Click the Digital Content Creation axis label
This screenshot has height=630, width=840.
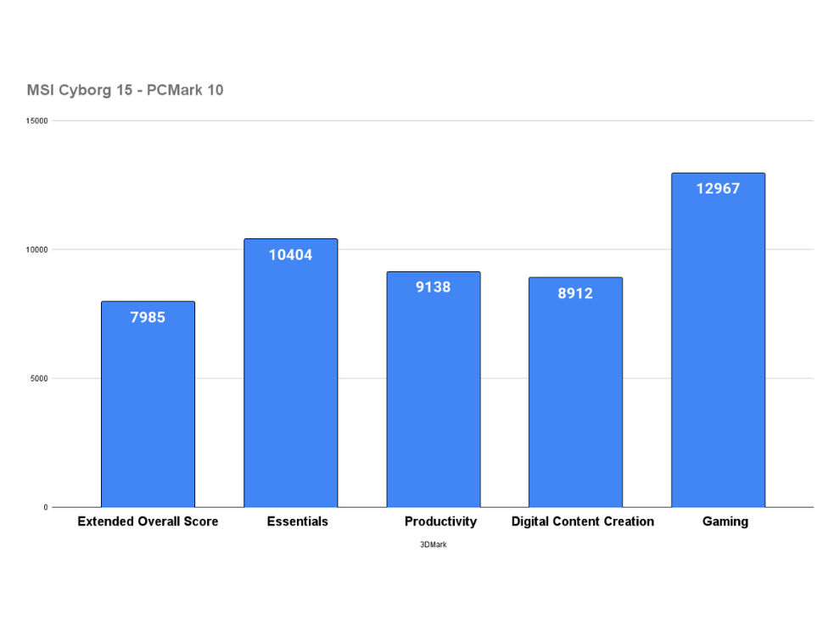pyautogui.click(x=583, y=521)
